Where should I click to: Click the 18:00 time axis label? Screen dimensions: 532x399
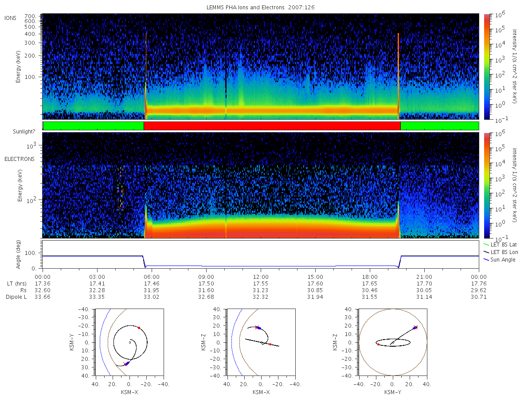pos(370,275)
